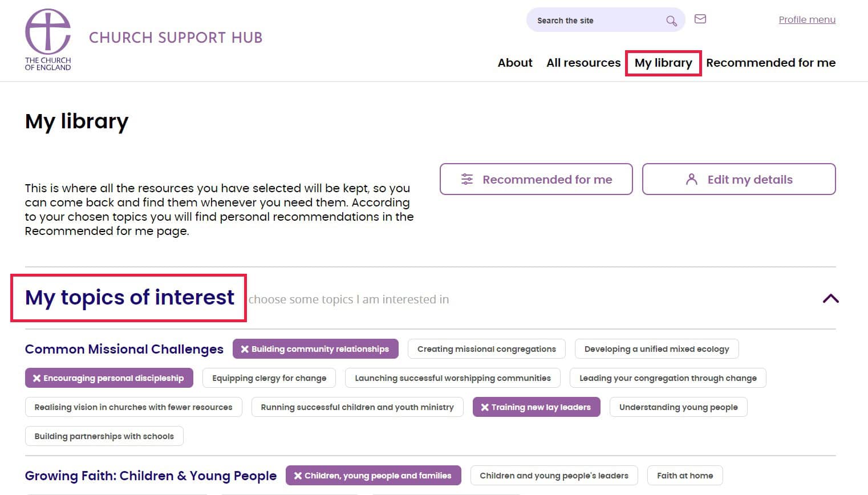Remove Building community relationships with its X icon
This screenshot has height=495, width=868.
tap(244, 348)
